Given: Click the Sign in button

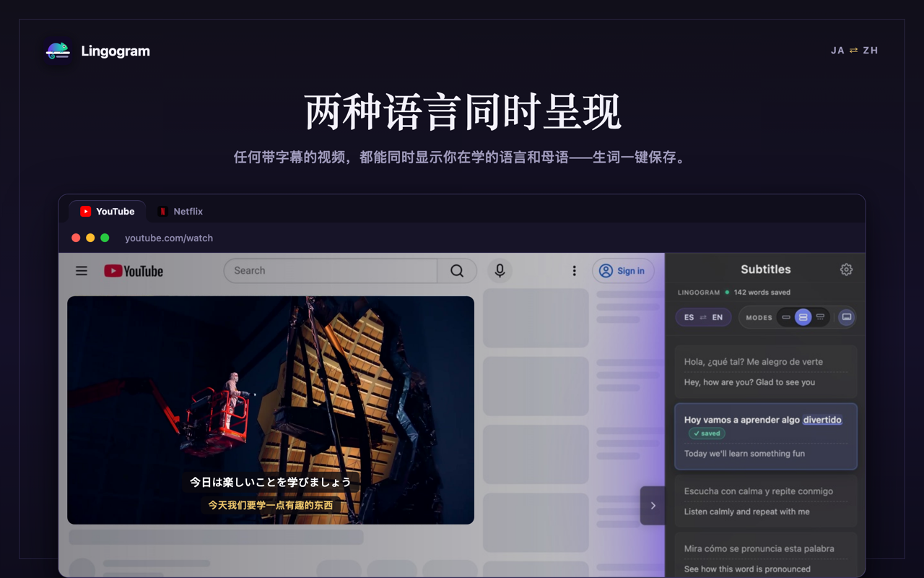Looking at the screenshot, I should pos(623,271).
